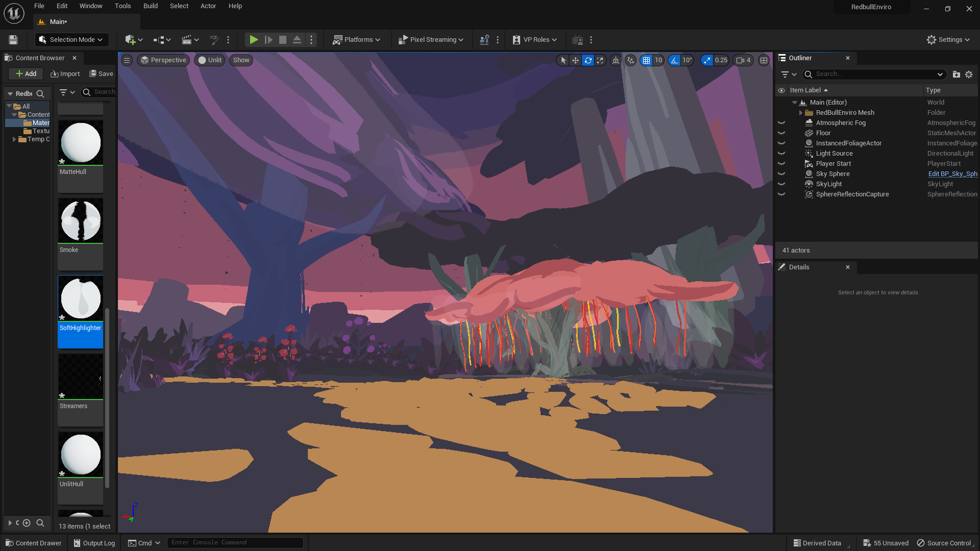Click the scale transform gizmo tool
Image resolution: width=980 pixels, height=551 pixels.
600,60
